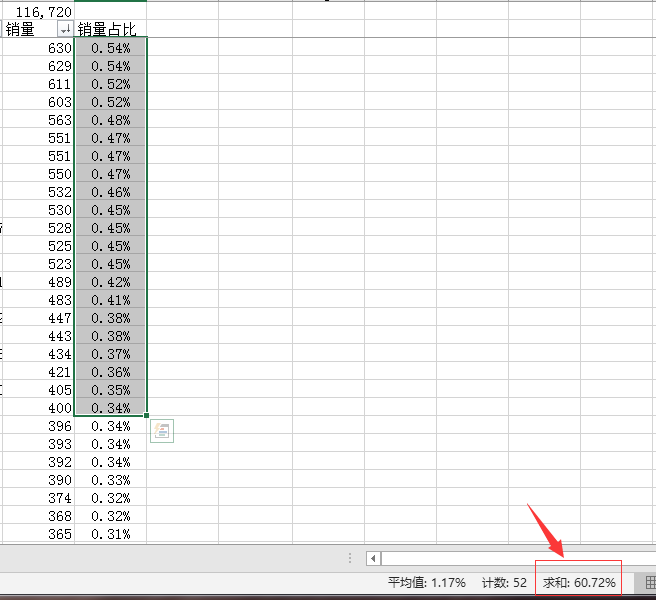
Task: Click the 0.54% cell beside 630
Action: [x=110, y=48]
